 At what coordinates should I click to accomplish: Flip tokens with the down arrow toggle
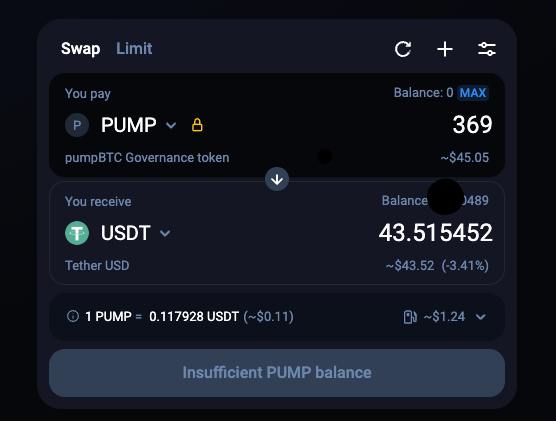[x=277, y=179]
